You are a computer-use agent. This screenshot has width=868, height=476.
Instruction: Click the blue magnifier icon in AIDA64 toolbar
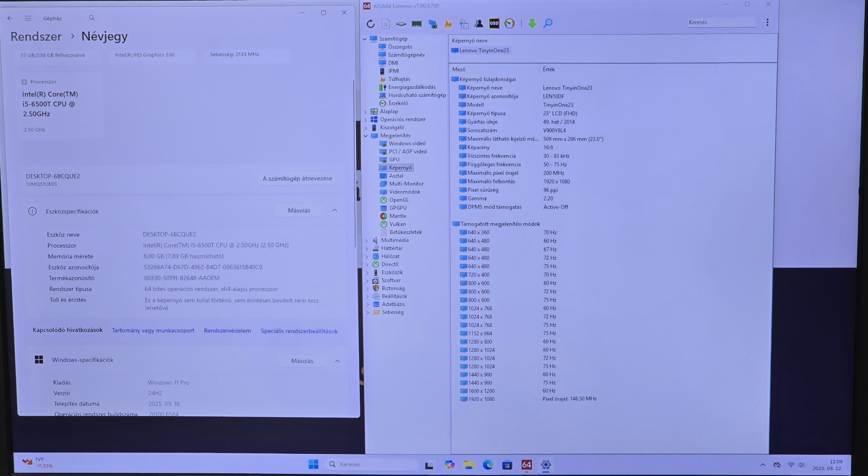pyautogui.click(x=548, y=23)
